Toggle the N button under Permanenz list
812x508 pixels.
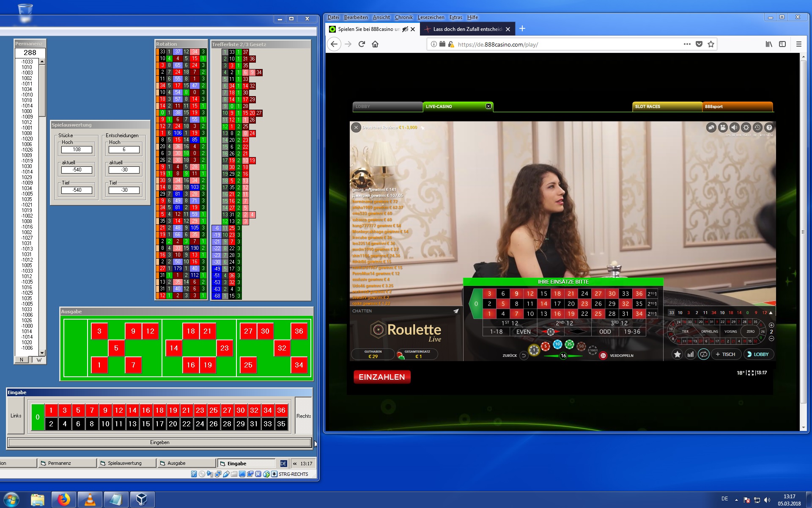click(22, 360)
